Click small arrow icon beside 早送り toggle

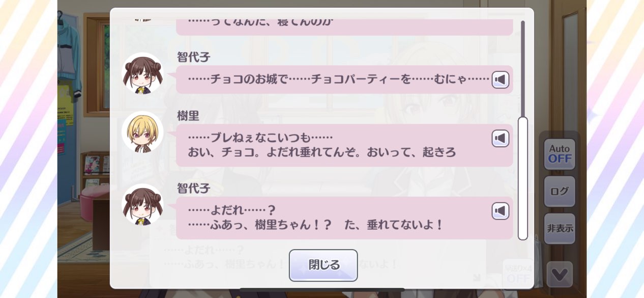tap(476, 278)
